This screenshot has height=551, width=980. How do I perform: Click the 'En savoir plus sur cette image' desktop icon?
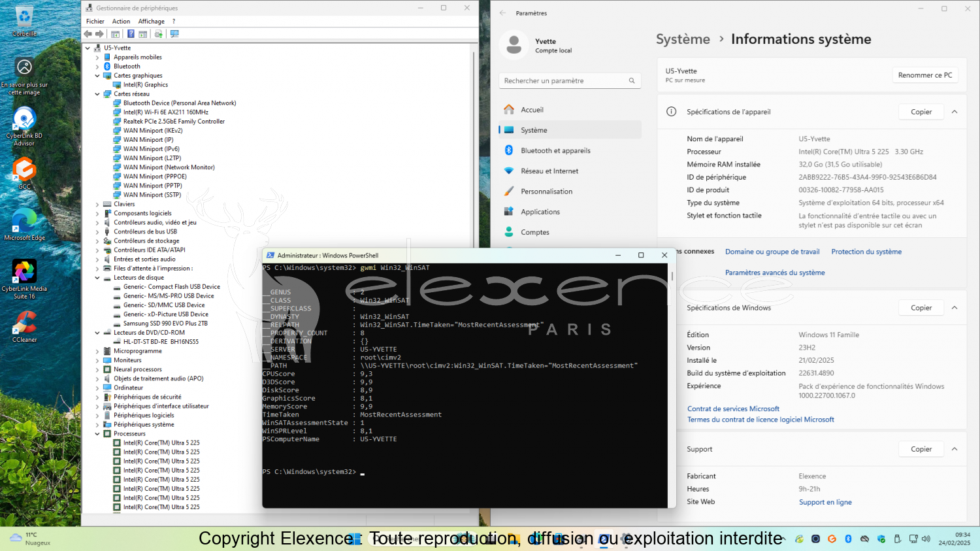pos(24,76)
